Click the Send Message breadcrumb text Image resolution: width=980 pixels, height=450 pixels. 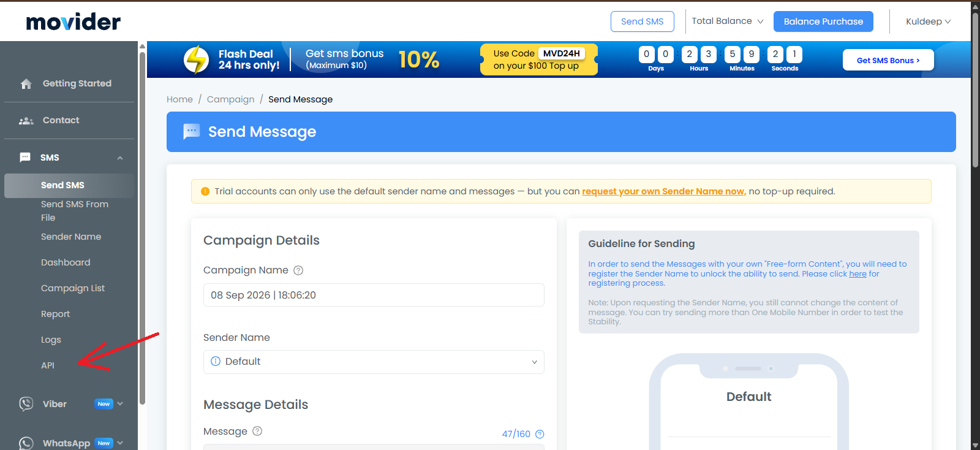click(300, 99)
